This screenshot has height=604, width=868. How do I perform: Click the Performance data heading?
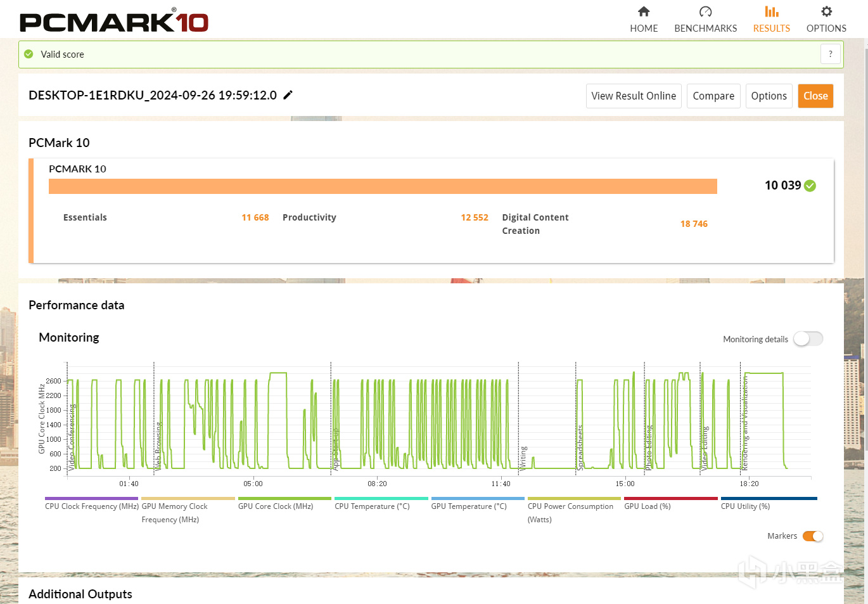point(77,305)
